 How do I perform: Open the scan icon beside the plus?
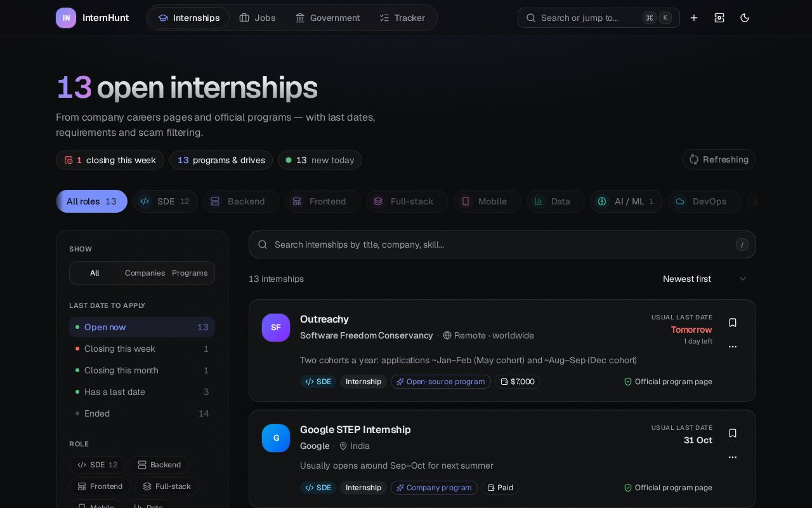click(719, 18)
